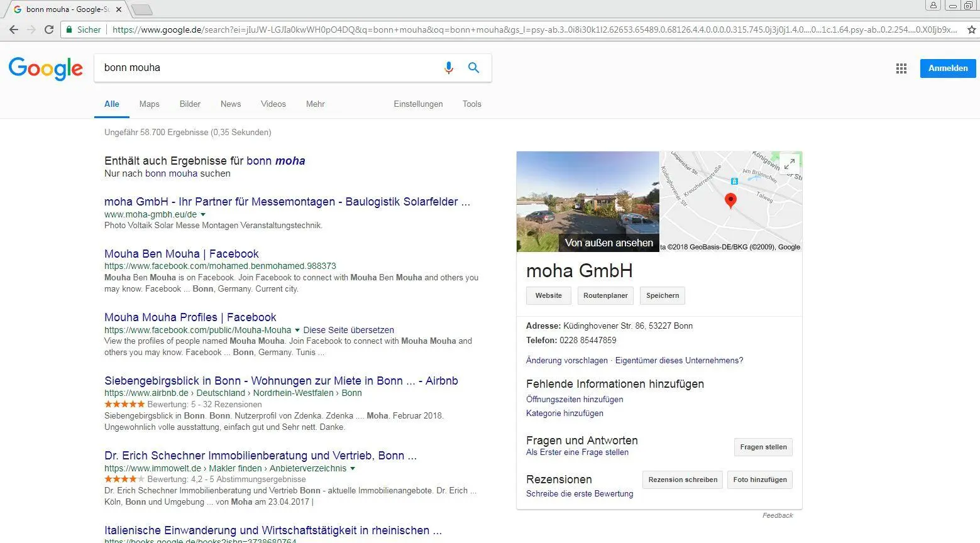Open the Siebengebirgsblick Airbnb result

tap(281, 381)
